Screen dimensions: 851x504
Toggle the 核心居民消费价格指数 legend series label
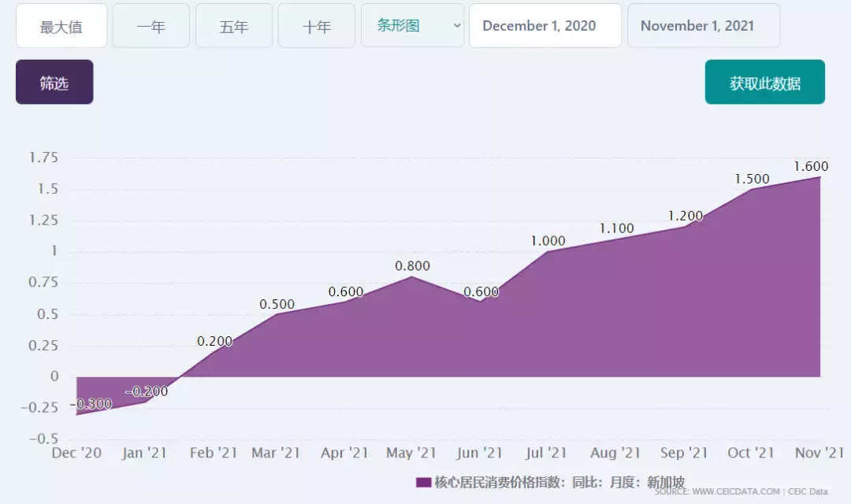(559, 482)
